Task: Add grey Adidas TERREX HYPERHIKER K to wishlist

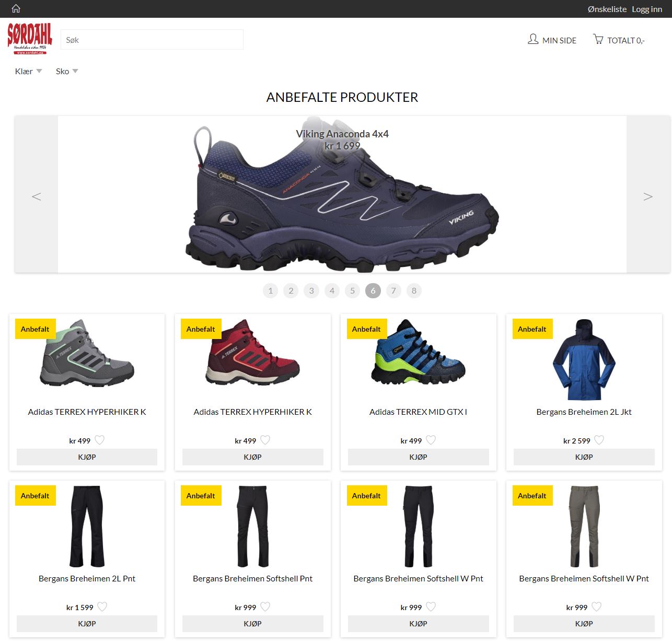Action: click(x=100, y=440)
